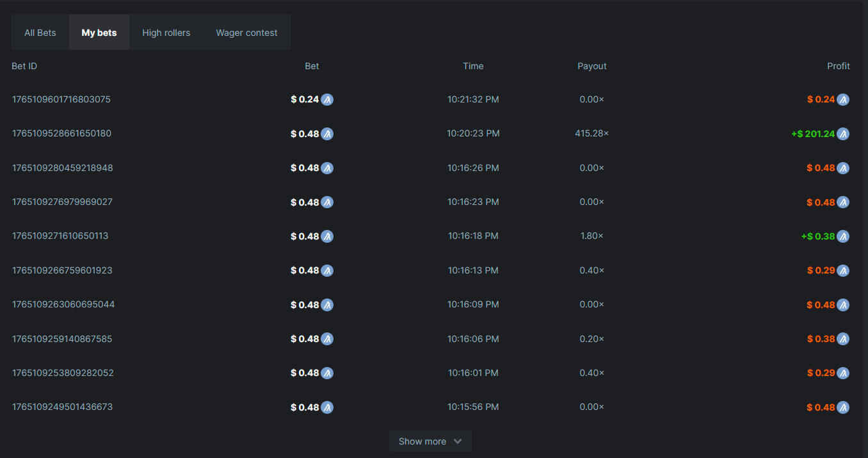The width and height of the screenshot is (868, 458).
Task: Open bet ID 1765109249501436673
Action: pos(63,407)
